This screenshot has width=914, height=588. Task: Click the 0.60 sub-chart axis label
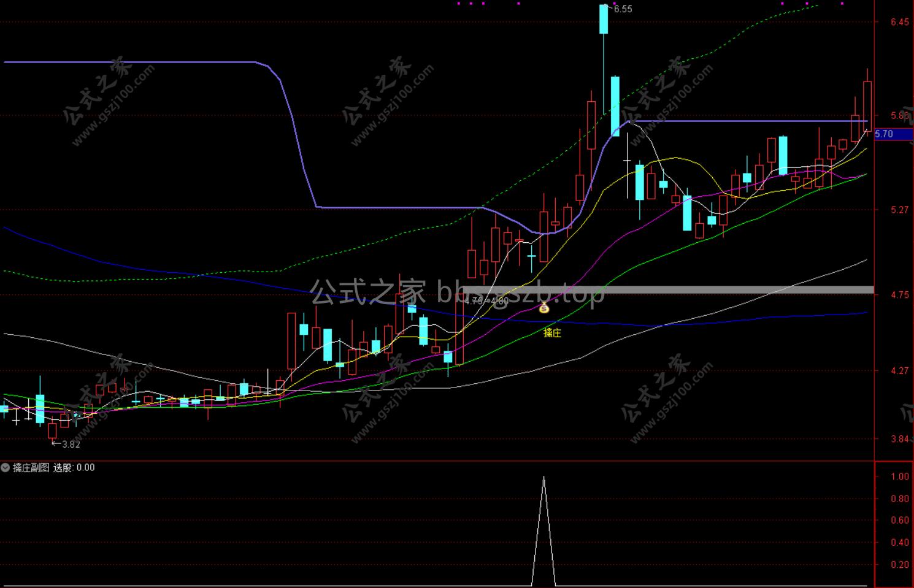point(900,521)
